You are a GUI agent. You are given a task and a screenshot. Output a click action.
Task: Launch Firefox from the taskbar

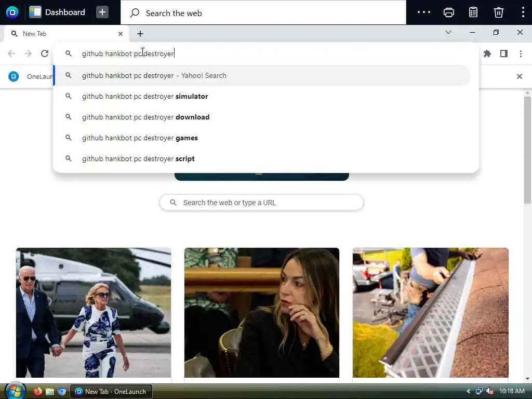(37, 391)
